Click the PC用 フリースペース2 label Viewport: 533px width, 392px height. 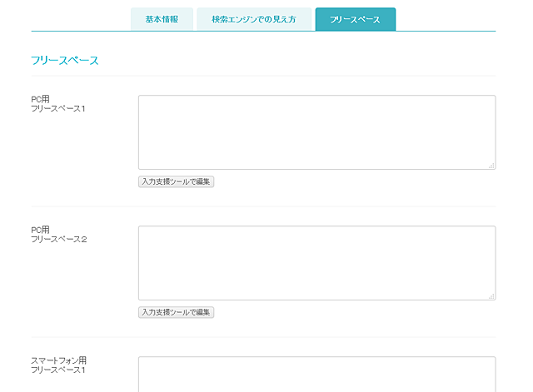[59, 235]
